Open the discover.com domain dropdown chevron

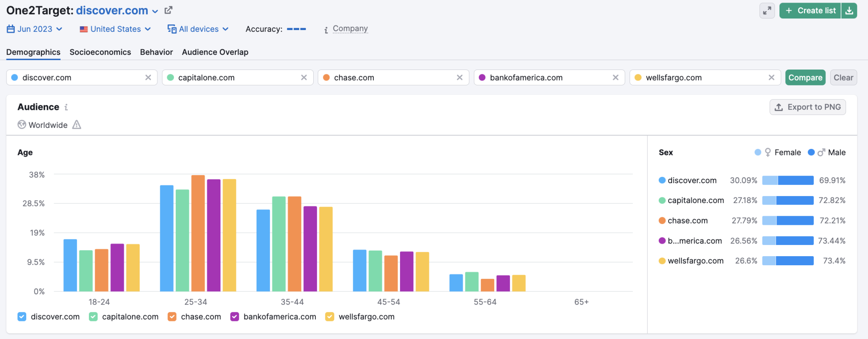155,11
